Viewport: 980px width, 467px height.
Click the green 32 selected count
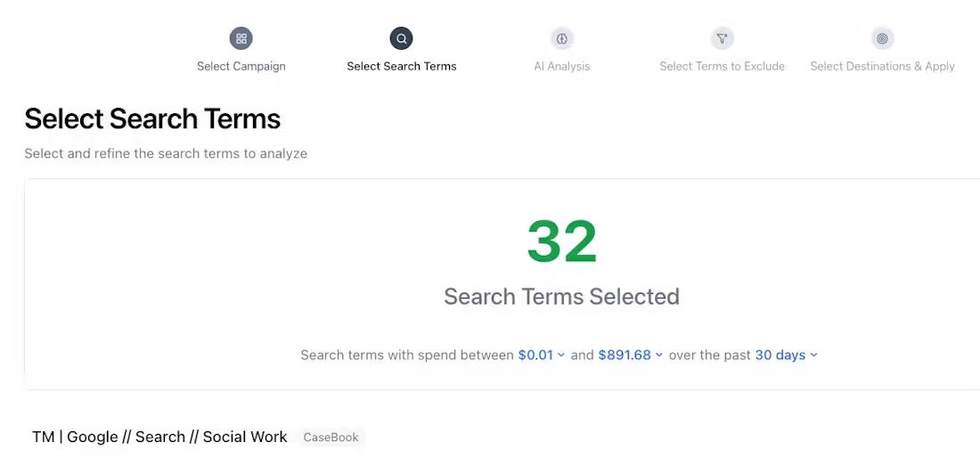pos(562,242)
